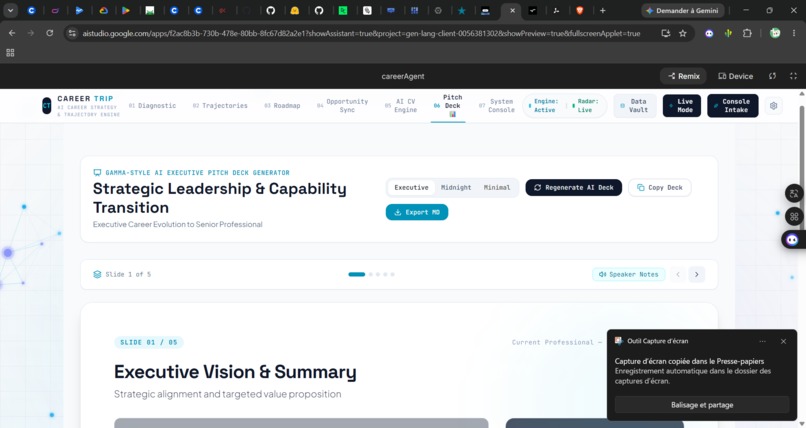Click Balisage et partage button
This screenshot has width=806, height=428.
[702, 405]
